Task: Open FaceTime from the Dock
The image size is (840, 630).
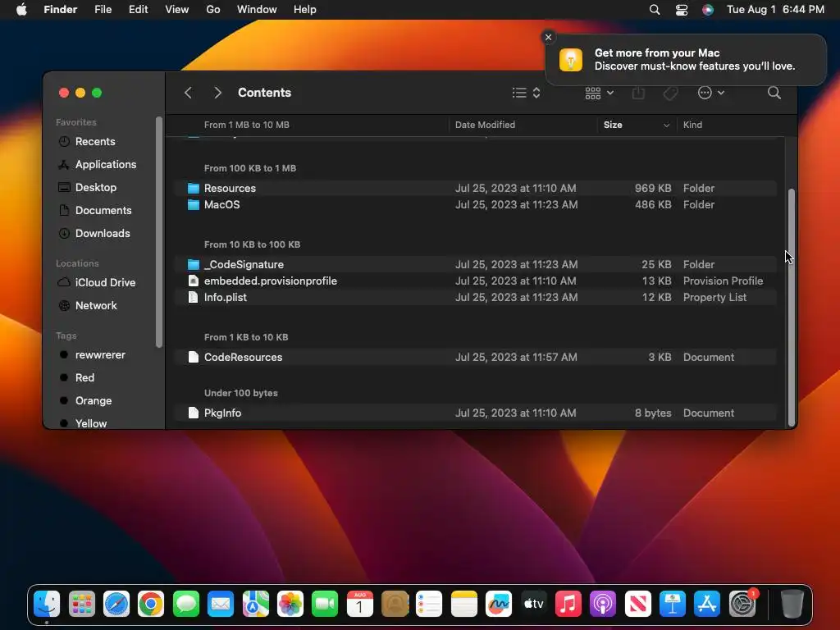Action: pyautogui.click(x=325, y=605)
